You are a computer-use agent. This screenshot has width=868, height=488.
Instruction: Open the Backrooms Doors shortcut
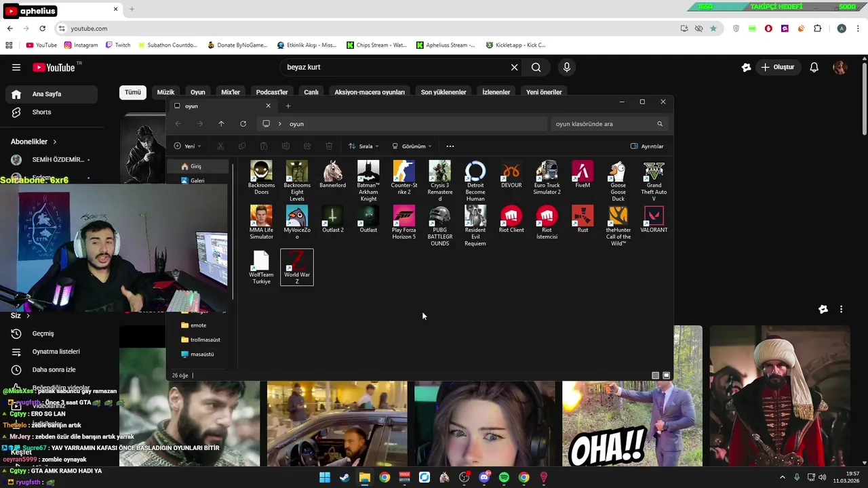(261, 178)
